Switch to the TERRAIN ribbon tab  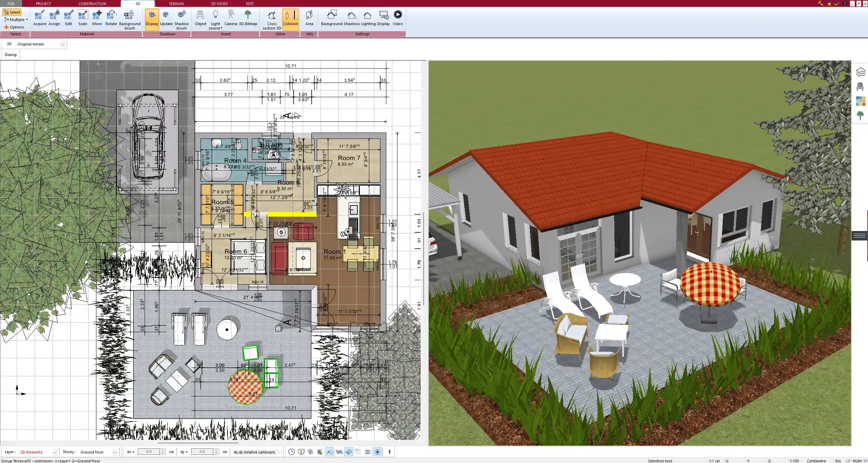tap(176, 3)
